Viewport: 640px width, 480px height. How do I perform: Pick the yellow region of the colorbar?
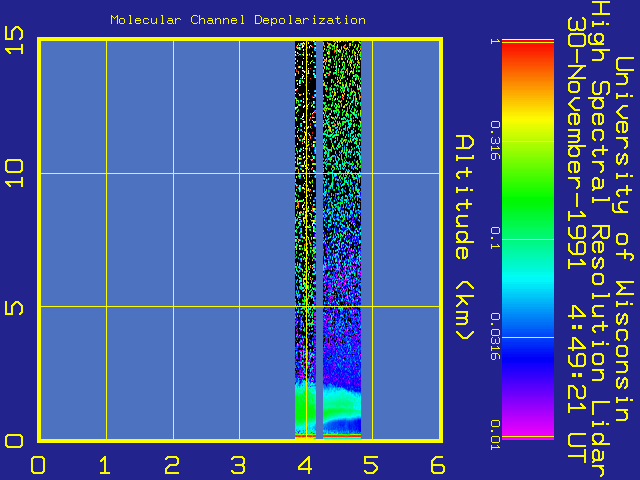(x=528, y=118)
